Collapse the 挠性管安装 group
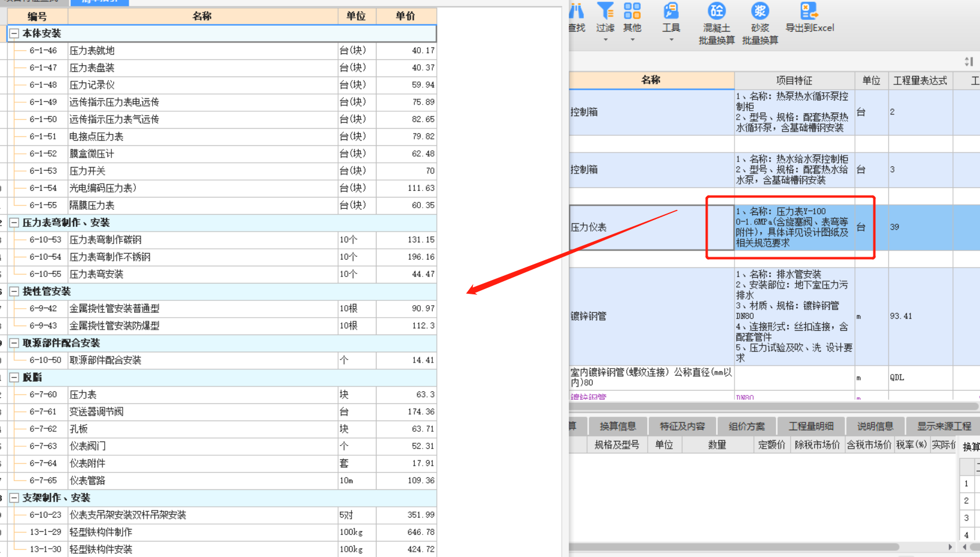The height and width of the screenshot is (557, 980). point(14,291)
